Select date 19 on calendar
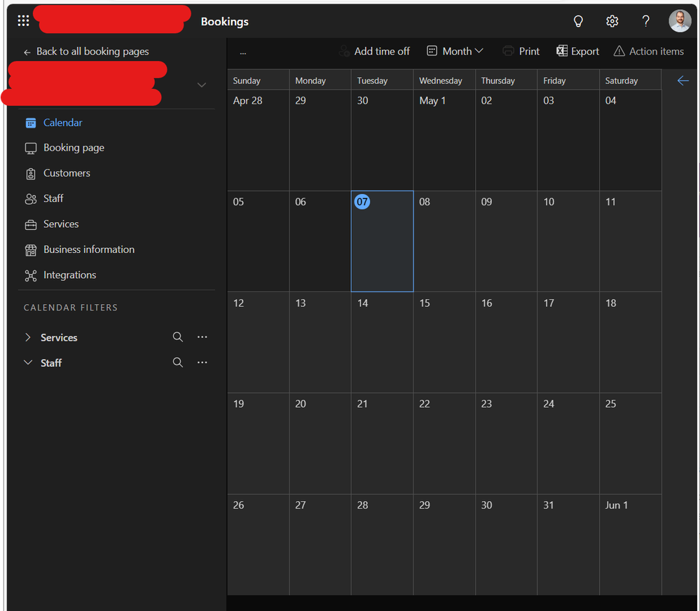This screenshot has height=611, width=700. [258, 444]
